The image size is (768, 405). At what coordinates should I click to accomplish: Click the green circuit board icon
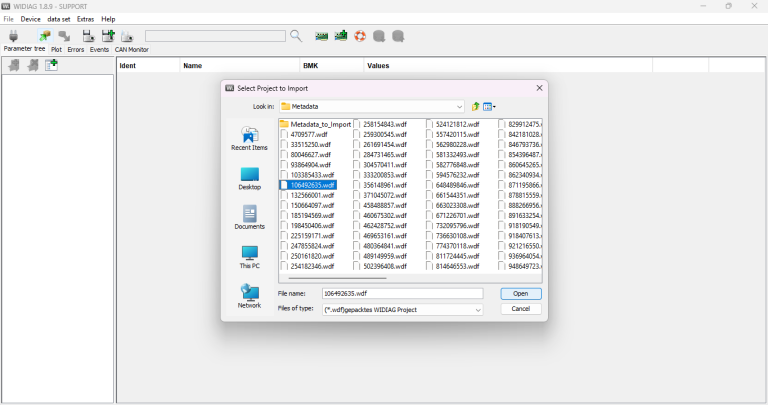click(321, 36)
